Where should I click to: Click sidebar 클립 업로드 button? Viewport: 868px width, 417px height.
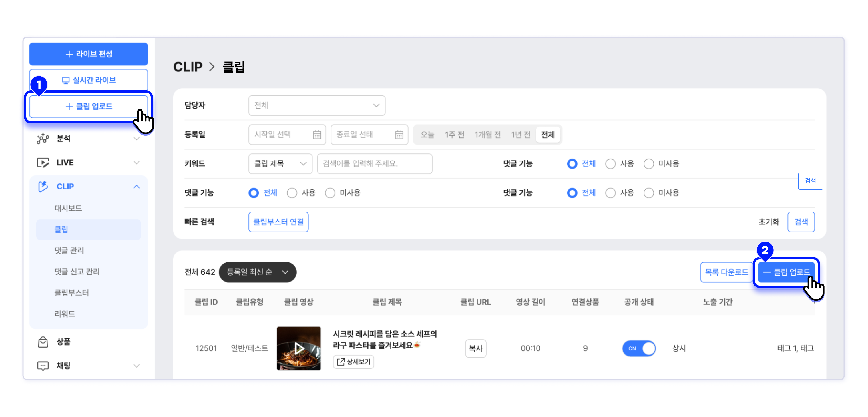[88, 107]
